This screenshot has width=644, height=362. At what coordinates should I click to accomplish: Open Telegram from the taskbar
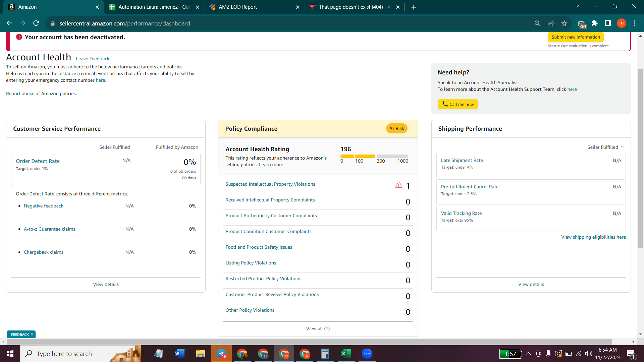pyautogui.click(x=221, y=354)
